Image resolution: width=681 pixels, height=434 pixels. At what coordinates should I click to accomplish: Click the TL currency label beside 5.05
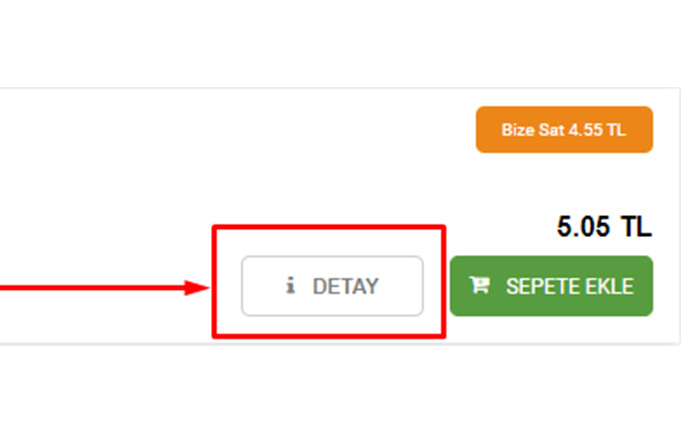[x=636, y=226]
